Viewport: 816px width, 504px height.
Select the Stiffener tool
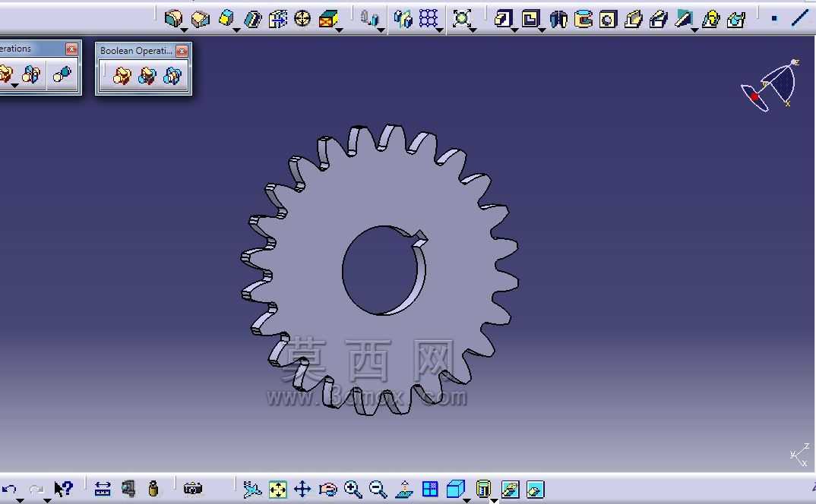coord(683,19)
